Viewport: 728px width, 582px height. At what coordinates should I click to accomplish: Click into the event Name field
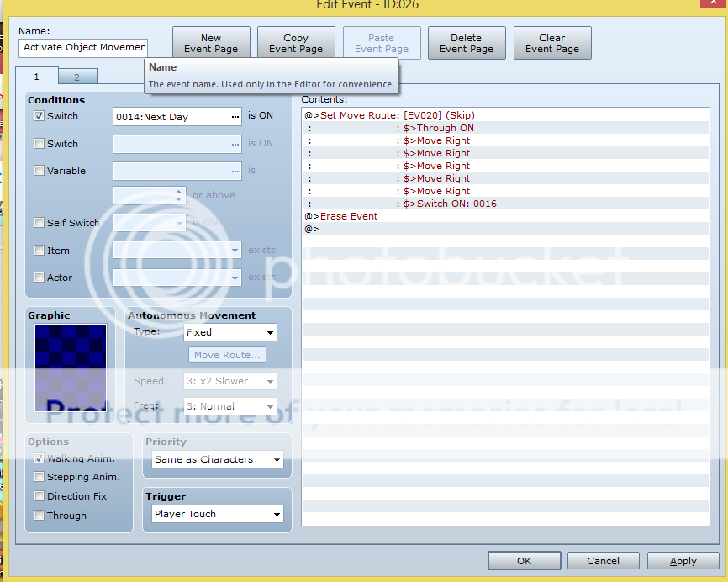84,48
